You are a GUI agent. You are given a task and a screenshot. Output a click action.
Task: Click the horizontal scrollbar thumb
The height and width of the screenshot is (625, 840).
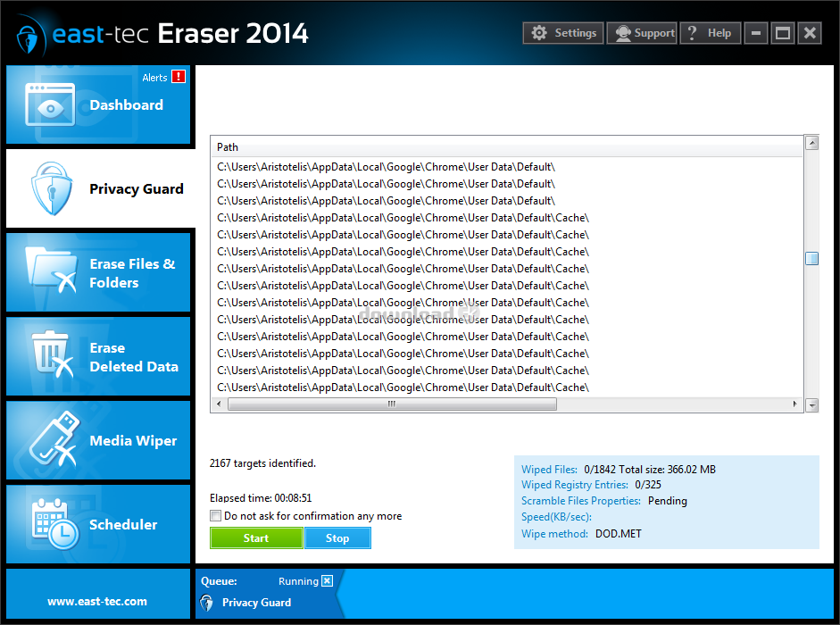(392, 404)
